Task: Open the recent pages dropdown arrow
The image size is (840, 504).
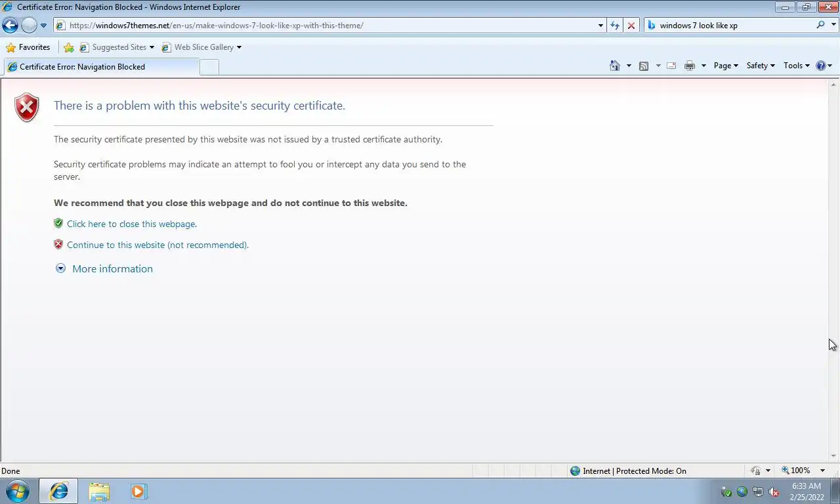Action: (43, 26)
